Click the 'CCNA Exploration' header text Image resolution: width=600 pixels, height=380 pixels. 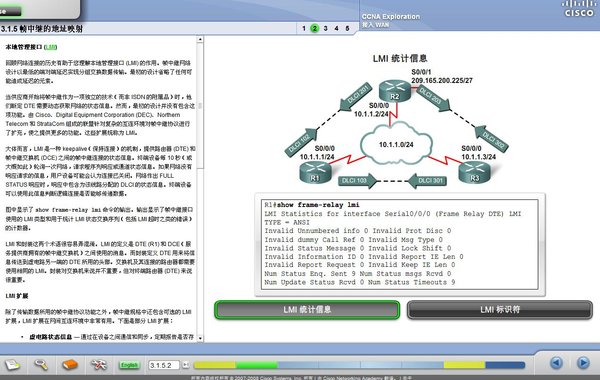pos(391,16)
